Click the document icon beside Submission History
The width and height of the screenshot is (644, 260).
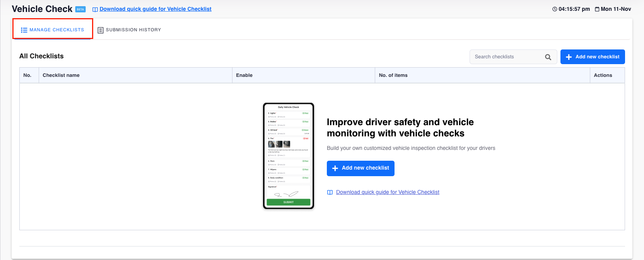click(101, 30)
